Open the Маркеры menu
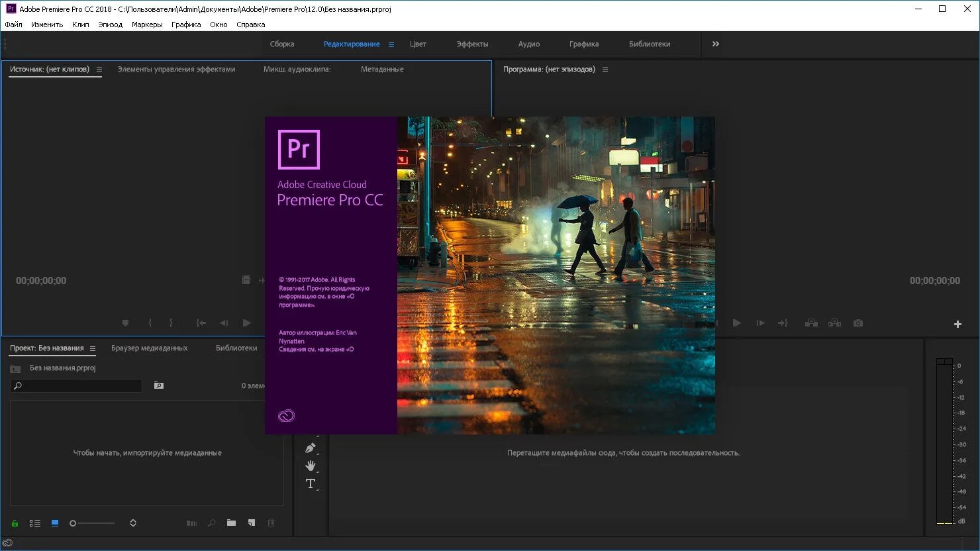Image resolution: width=980 pixels, height=551 pixels. [147, 25]
